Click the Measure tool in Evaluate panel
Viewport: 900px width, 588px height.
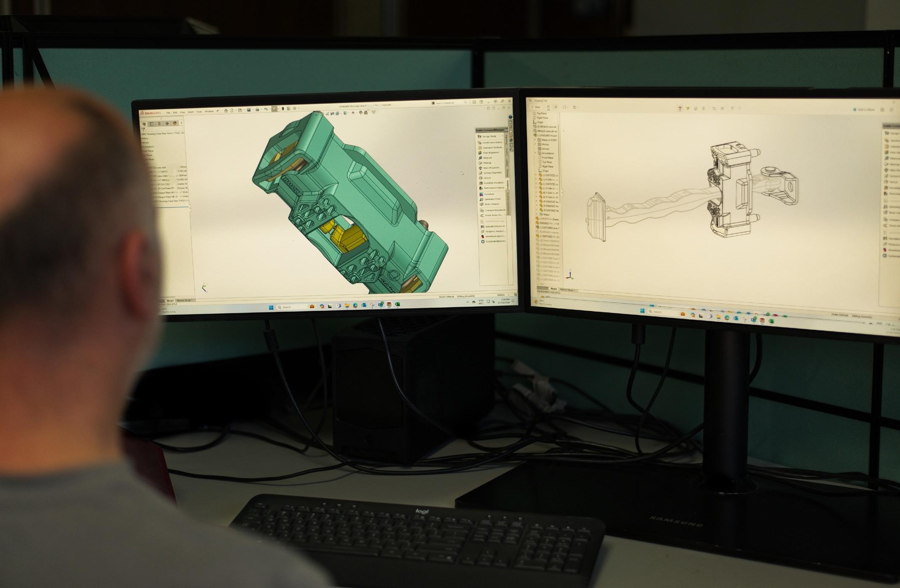click(487, 158)
